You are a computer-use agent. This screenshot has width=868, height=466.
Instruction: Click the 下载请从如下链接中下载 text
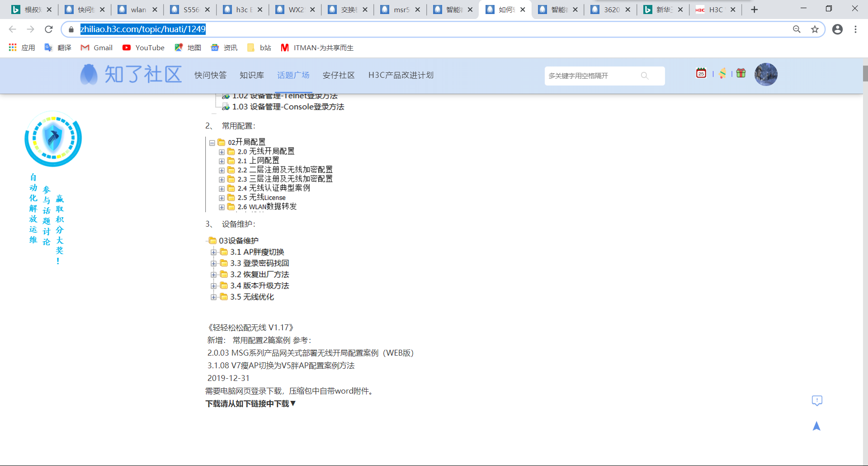[250, 404]
